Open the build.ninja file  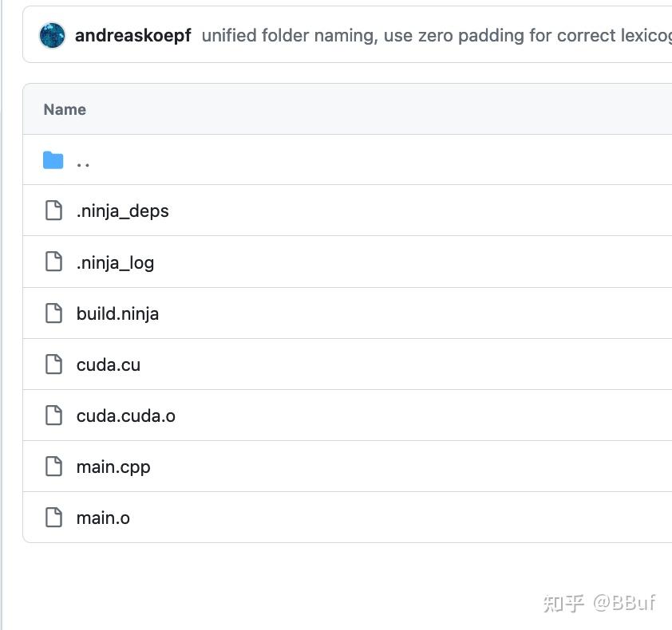pos(117,313)
